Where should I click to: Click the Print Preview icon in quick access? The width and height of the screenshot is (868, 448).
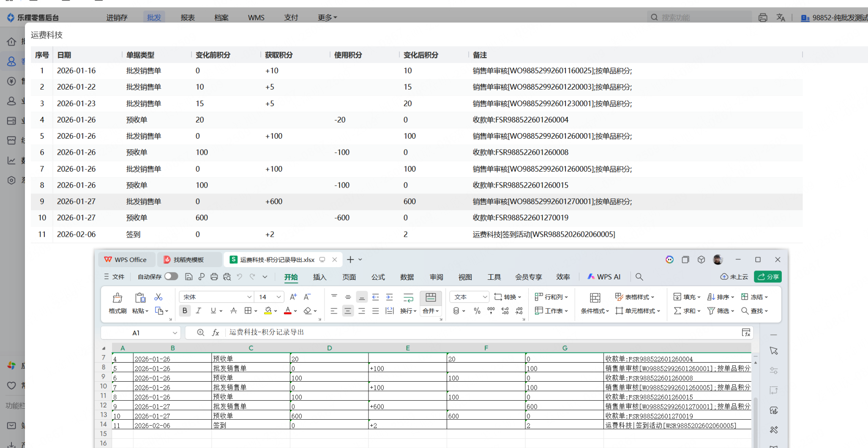(x=227, y=277)
